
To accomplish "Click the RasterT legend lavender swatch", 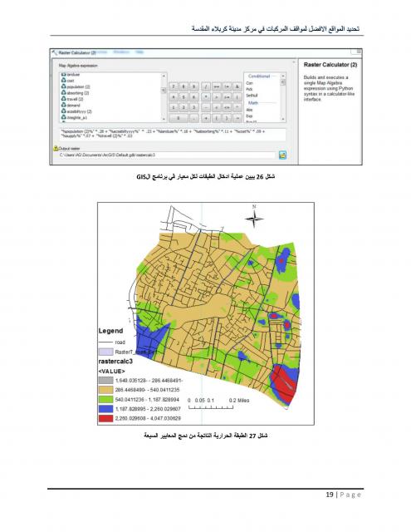I will (105, 352).
